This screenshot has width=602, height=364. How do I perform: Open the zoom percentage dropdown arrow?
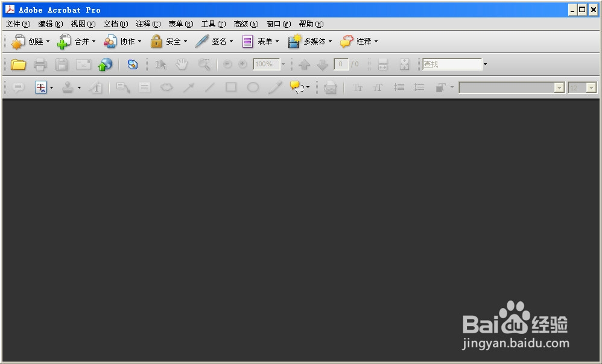284,64
